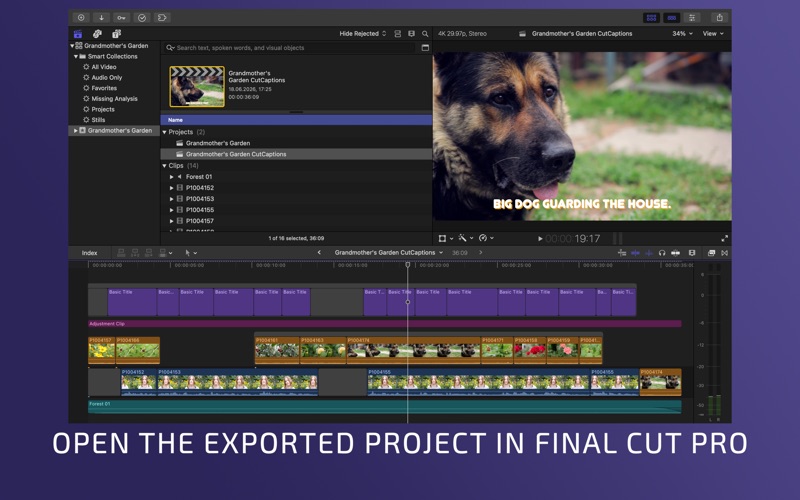Image resolution: width=800 pixels, height=500 pixels.
Task: Click the Insert clip edit button
Action: pos(135,253)
